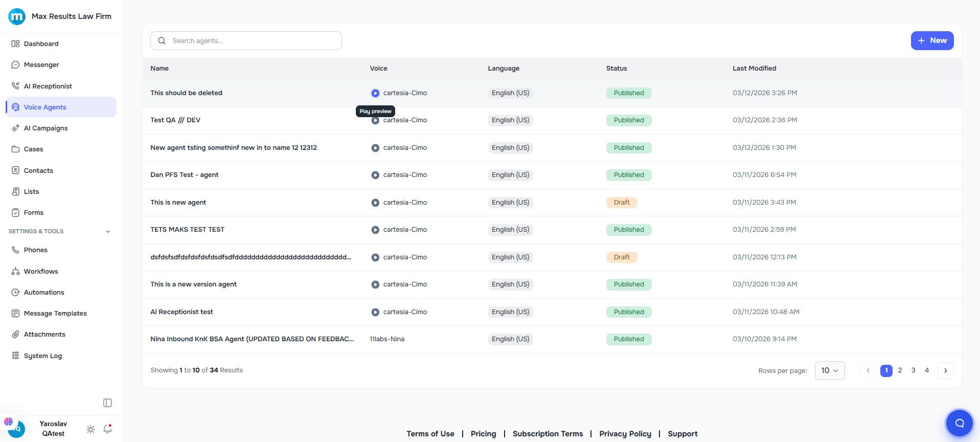Image resolution: width=980 pixels, height=442 pixels.
Task: Open the chat support bubble
Action: tap(959, 423)
